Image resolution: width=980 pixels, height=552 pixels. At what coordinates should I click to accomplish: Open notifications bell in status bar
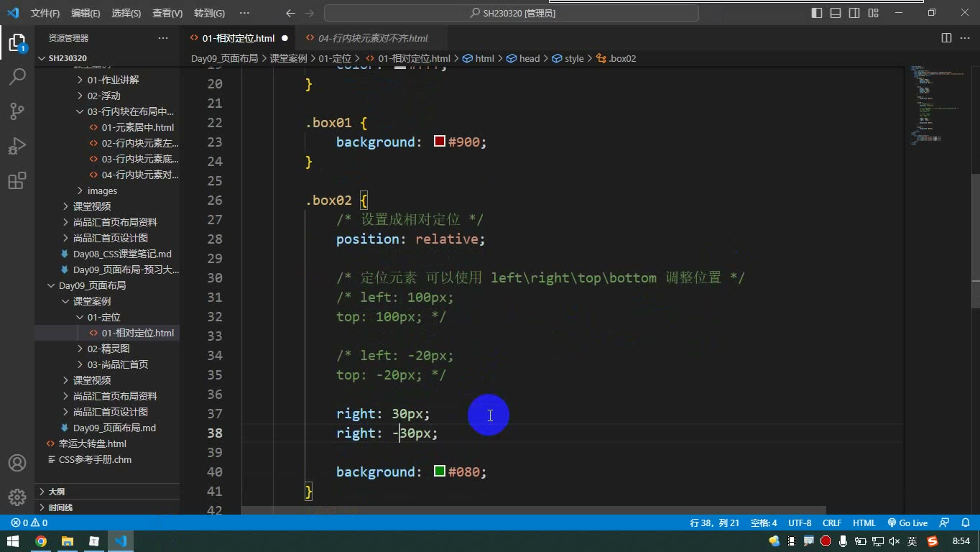[x=965, y=523]
